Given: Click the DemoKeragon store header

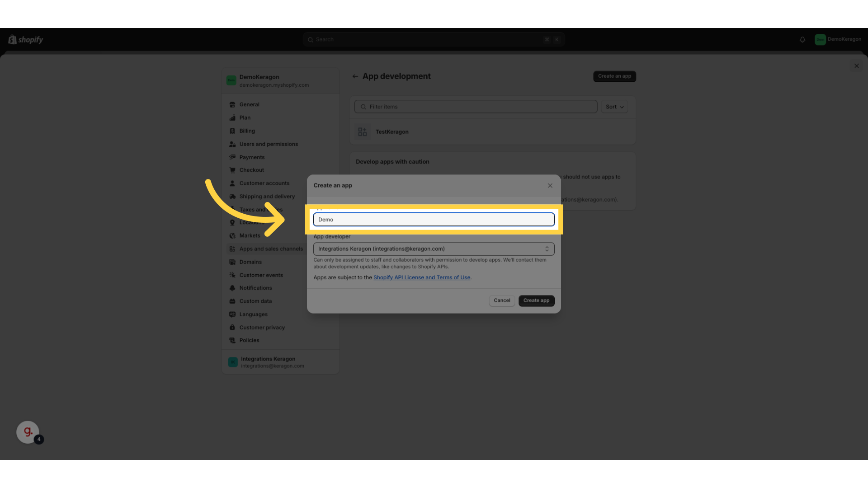Looking at the screenshot, I should click(x=280, y=81).
